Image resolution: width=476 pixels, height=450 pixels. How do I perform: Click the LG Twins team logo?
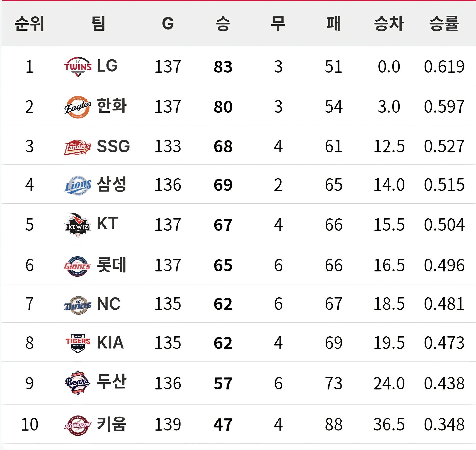coord(78,67)
